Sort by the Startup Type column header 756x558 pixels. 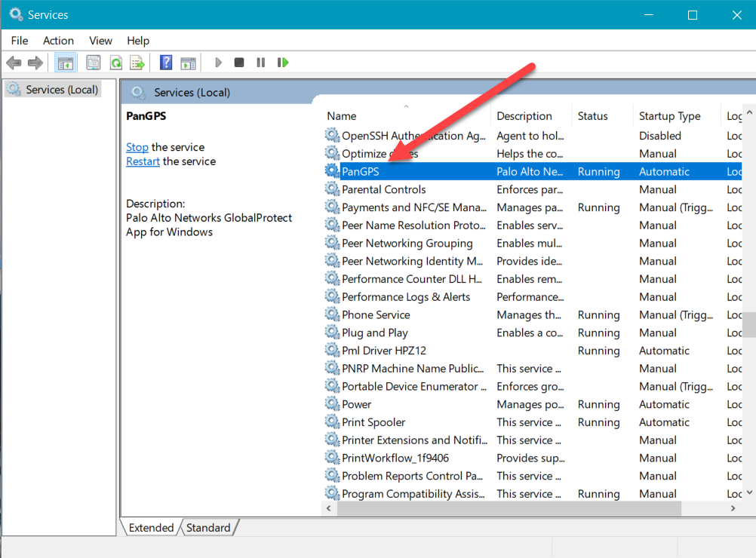[669, 116]
